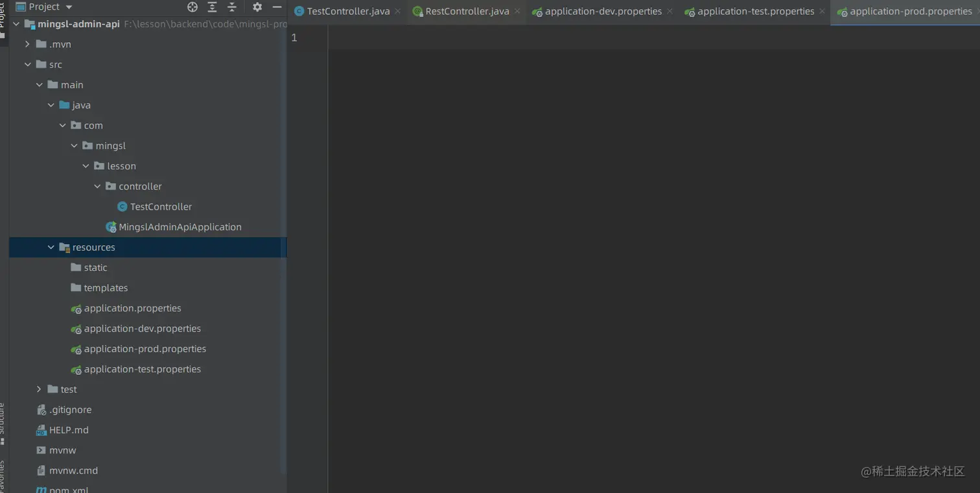Screen dimensions: 980x493
Task: Click the blue java source folder icon
Action: pyautogui.click(x=64, y=105)
